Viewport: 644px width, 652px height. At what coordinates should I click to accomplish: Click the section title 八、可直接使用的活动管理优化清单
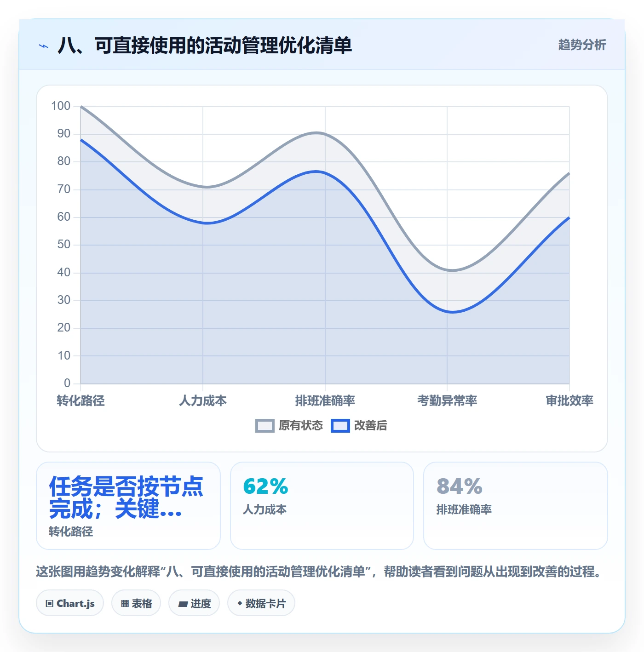click(205, 46)
